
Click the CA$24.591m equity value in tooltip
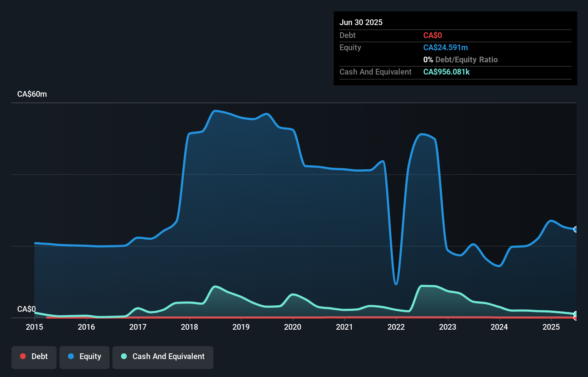(x=445, y=47)
